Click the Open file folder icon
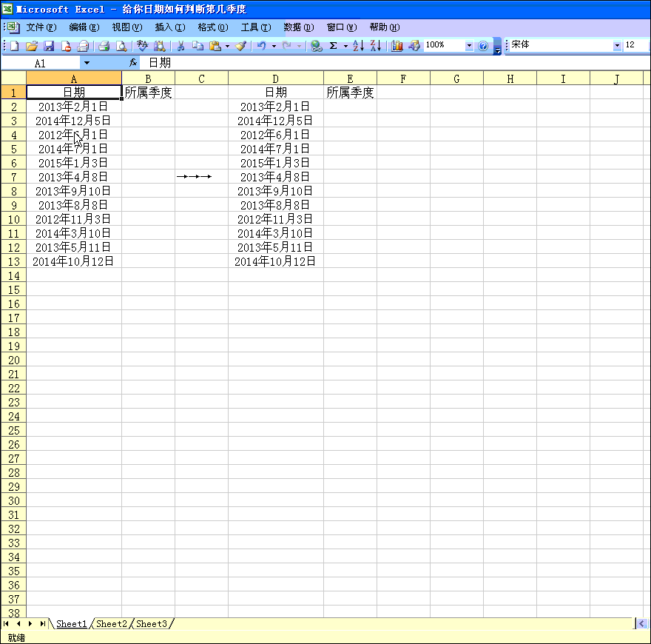This screenshot has width=651, height=644. point(31,46)
